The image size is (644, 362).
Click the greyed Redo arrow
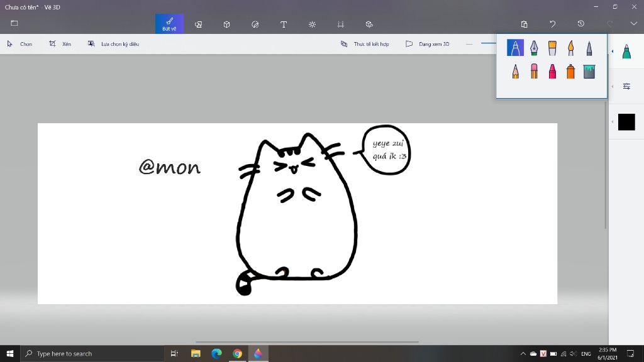pyautogui.click(x=610, y=25)
